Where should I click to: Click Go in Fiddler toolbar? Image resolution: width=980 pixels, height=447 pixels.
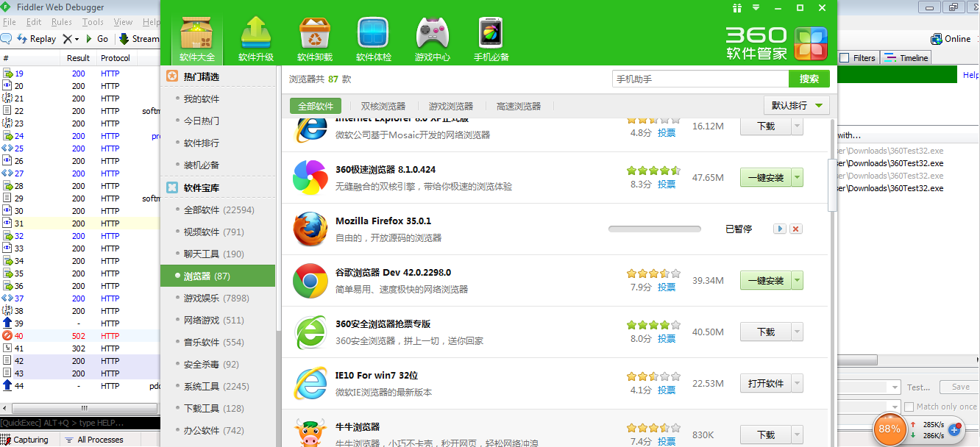96,38
